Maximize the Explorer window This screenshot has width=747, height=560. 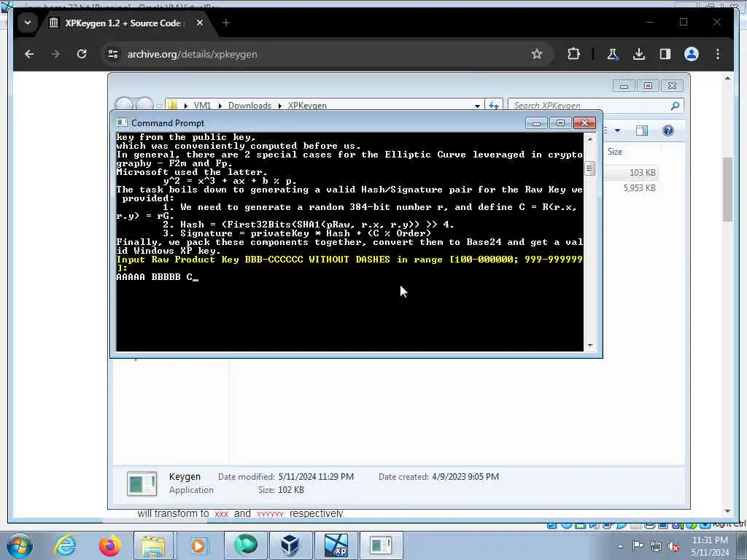pyautogui.click(x=648, y=86)
